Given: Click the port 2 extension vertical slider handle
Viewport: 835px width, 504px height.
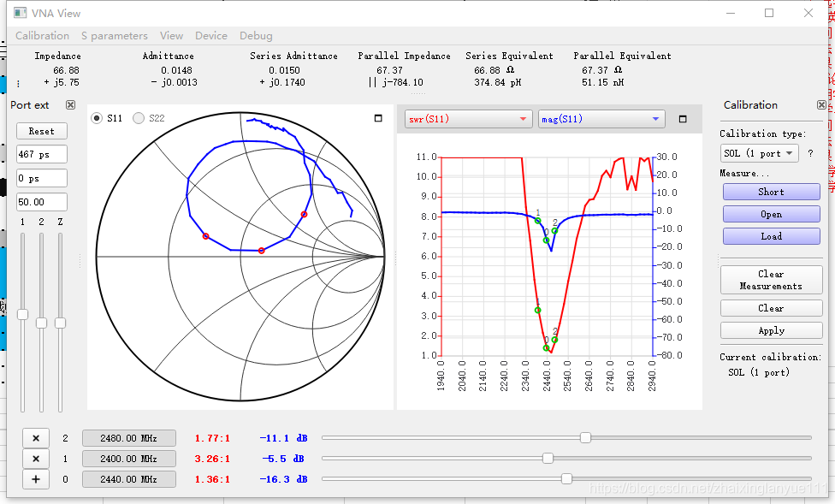Looking at the screenshot, I should click(41, 323).
